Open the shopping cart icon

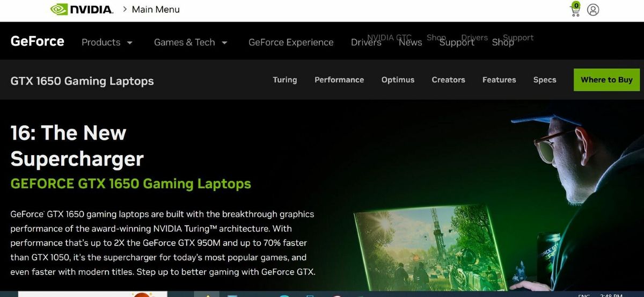coord(575,9)
